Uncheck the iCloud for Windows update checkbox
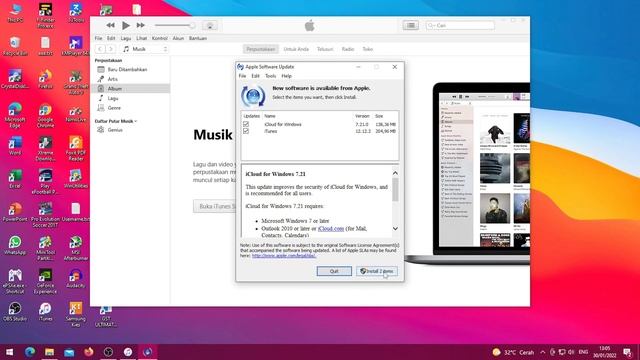 click(x=246, y=124)
